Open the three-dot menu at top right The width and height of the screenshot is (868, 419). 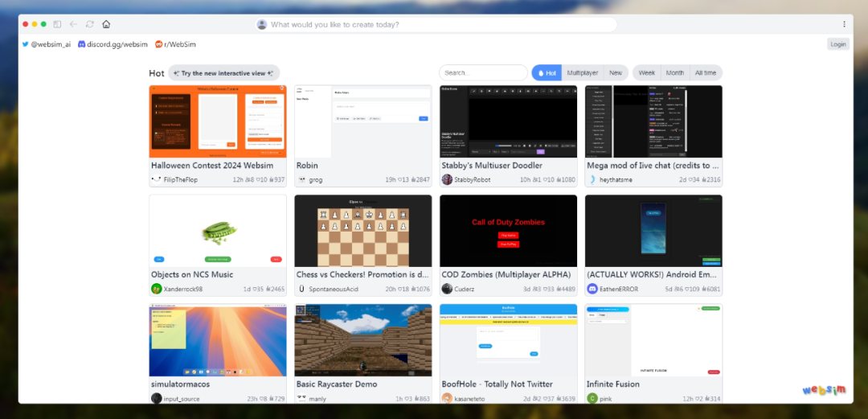pyautogui.click(x=844, y=24)
